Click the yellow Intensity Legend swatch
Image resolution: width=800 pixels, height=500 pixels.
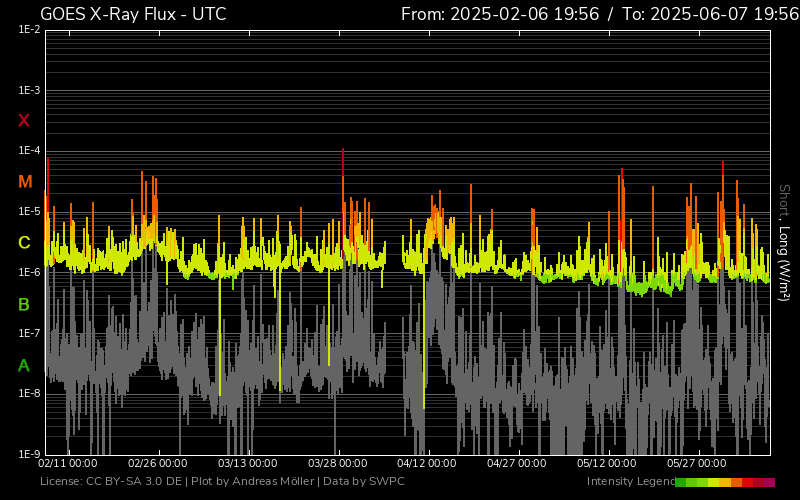click(713, 482)
